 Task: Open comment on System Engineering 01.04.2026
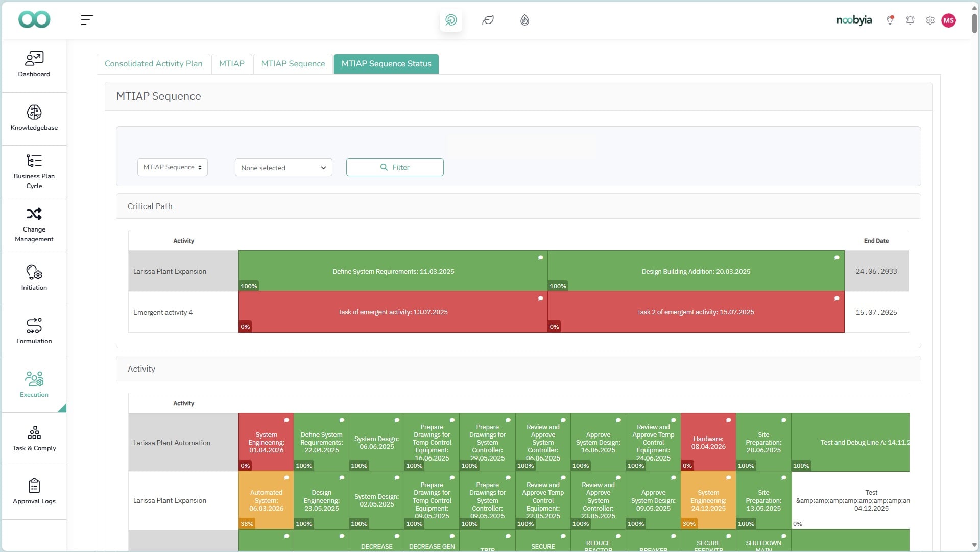tap(286, 420)
